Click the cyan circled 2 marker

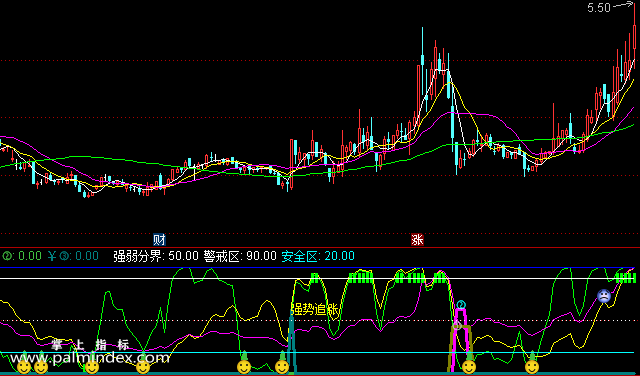[461, 305]
